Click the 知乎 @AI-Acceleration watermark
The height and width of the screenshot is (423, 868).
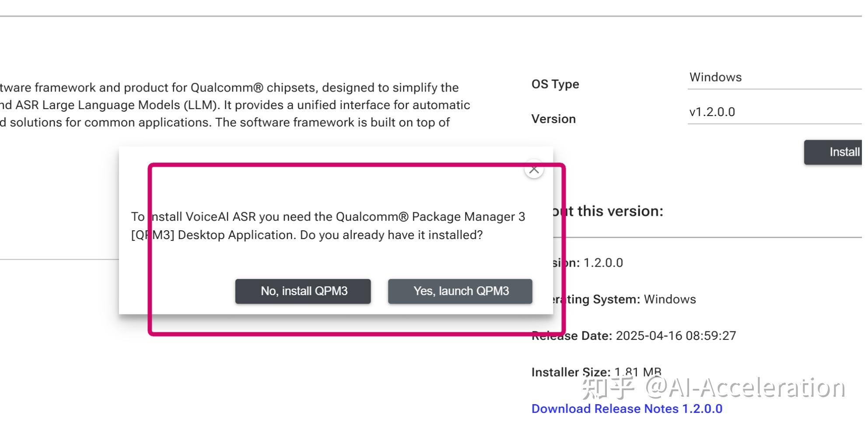pyautogui.click(x=713, y=388)
